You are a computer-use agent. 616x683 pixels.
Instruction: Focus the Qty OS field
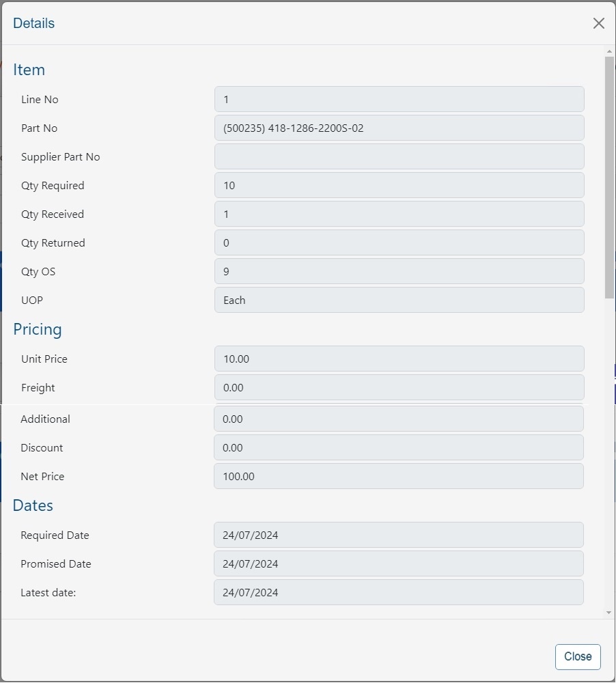click(399, 271)
